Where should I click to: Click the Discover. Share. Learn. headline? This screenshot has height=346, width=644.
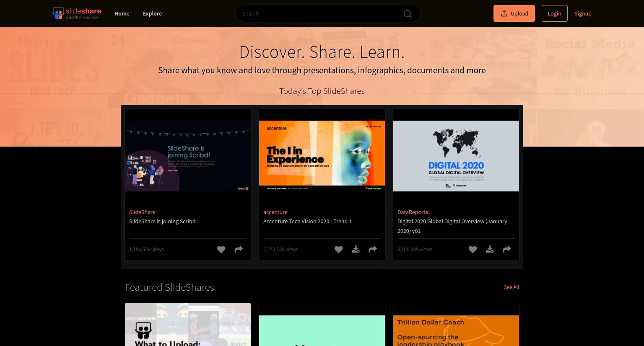[322, 52]
